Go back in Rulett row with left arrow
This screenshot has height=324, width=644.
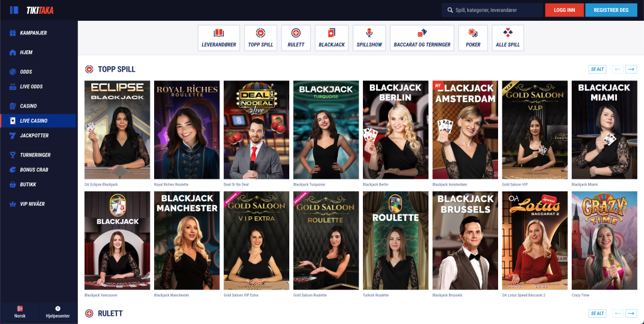point(618,313)
